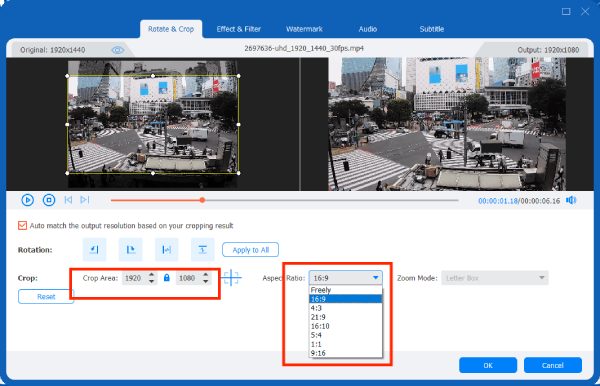The image size is (600, 386).
Task: Toggle the original preview eye icon
Action: coord(117,50)
